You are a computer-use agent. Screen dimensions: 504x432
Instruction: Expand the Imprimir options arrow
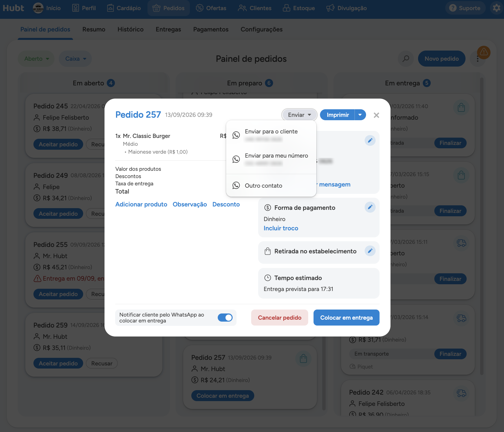360,115
